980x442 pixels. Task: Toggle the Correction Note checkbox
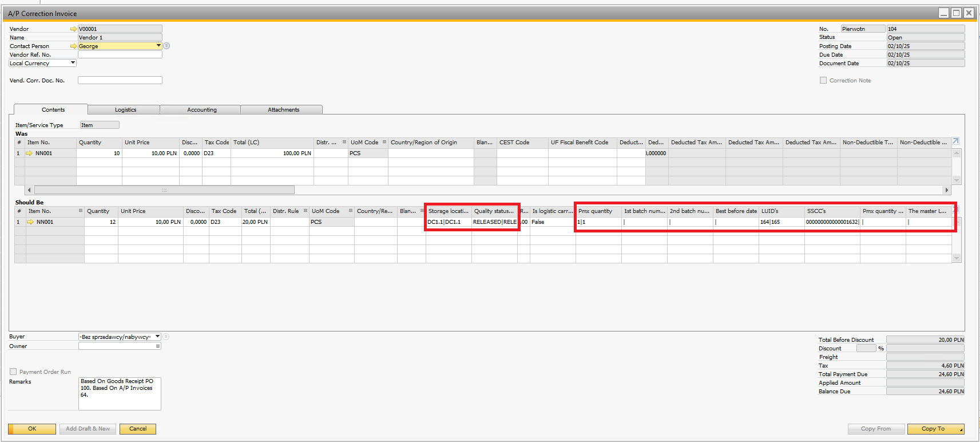(823, 81)
